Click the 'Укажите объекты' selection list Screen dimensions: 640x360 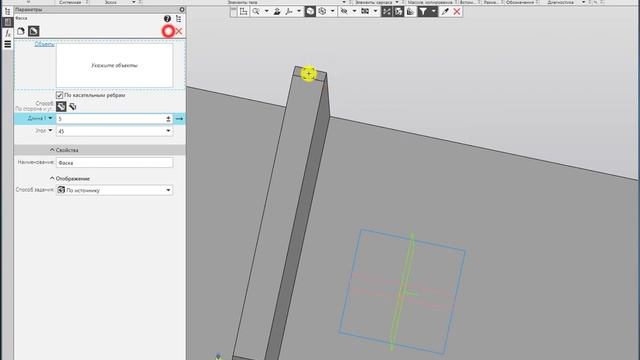114,65
